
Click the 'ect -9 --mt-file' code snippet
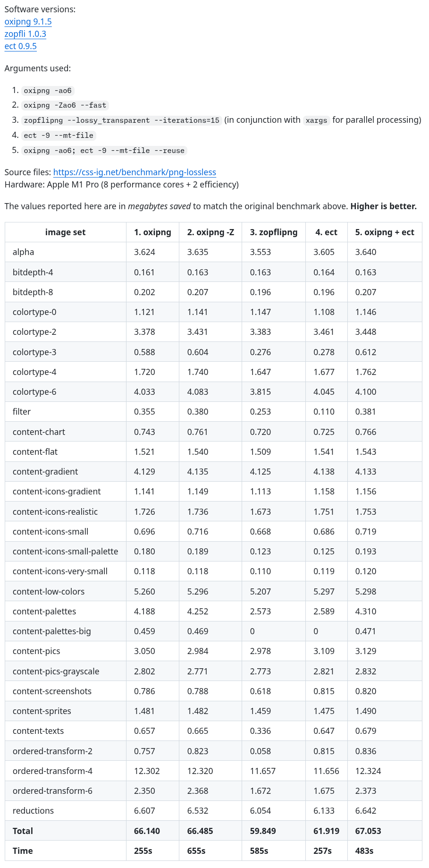(x=59, y=136)
